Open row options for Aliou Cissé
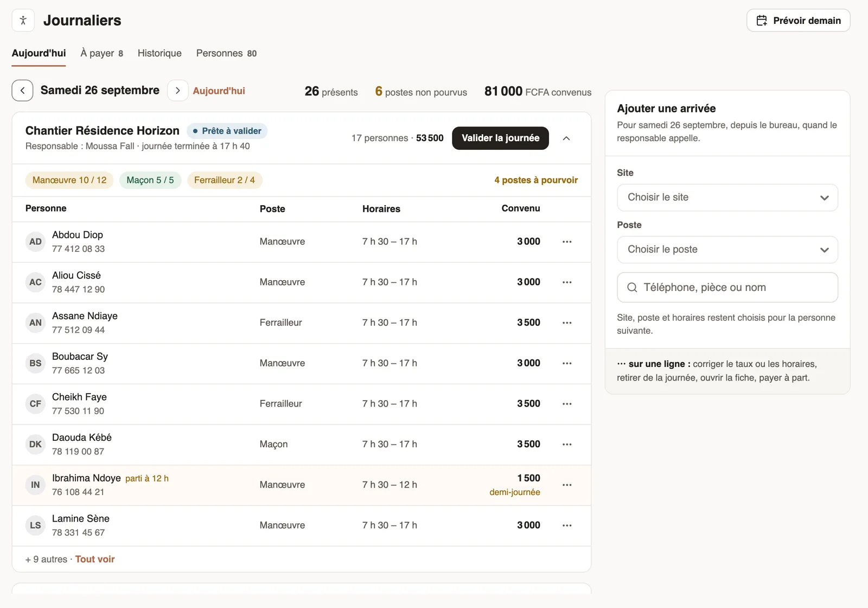The image size is (868, 608). point(567,282)
